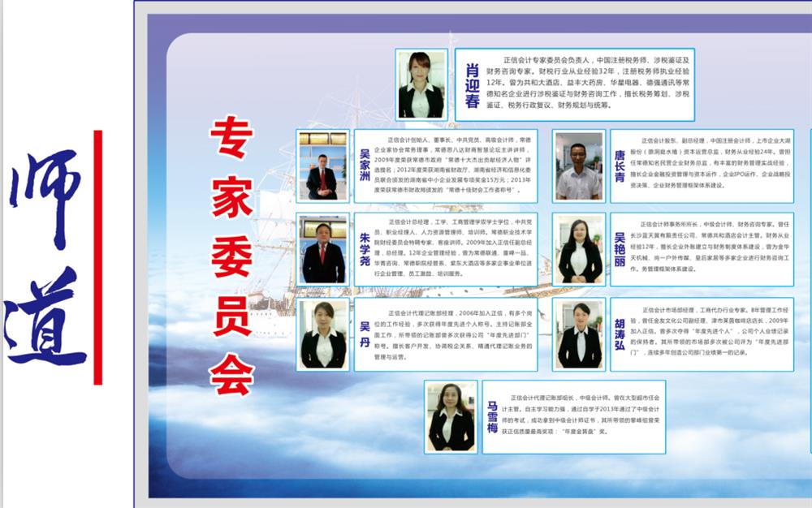Click the bio text starting 正信会计市场部经理
This screenshot has width=812, height=508.
709,331
